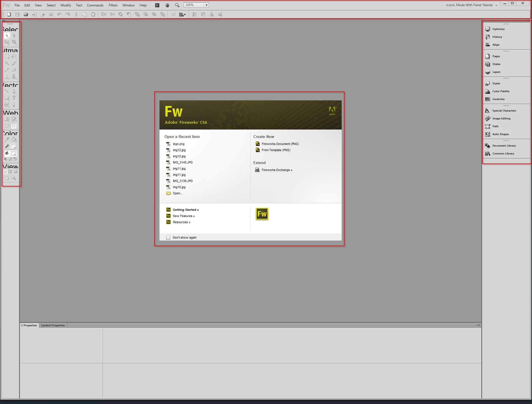Viewport: 532px width, 404px height.
Task: Open the File menu
Action: click(17, 5)
